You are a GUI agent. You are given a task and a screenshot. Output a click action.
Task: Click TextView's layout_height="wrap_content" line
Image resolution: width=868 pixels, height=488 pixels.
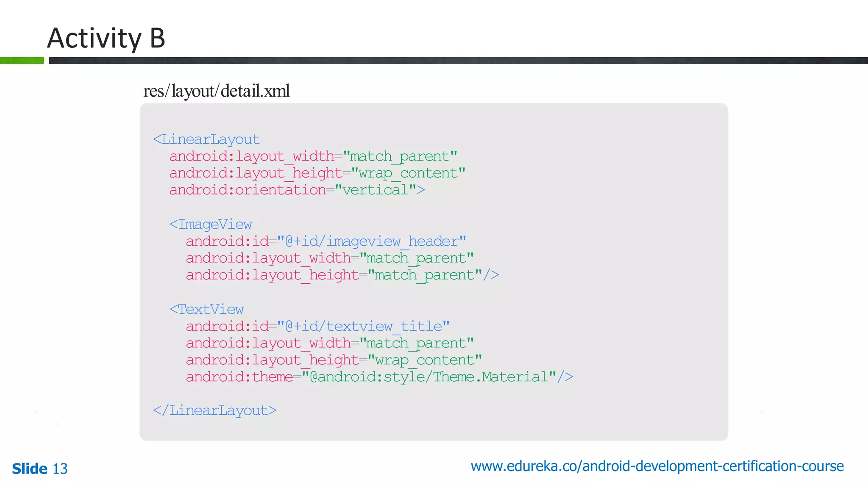point(334,360)
